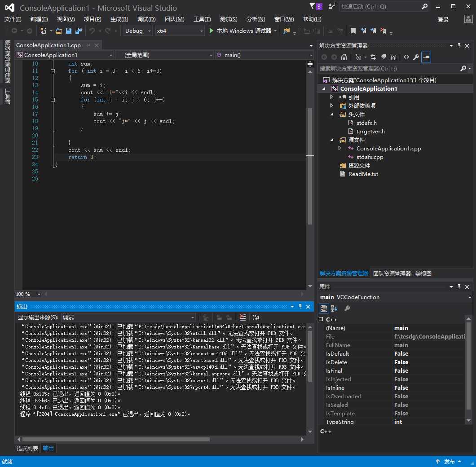The height and width of the screenshot is (467, 476).
Task: Save the current file with the disk icon
Action: [x=69, y=31]
